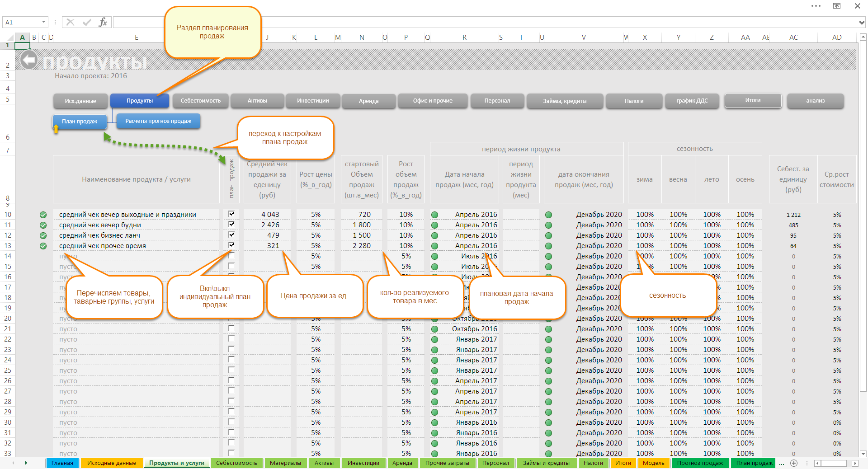Viewport: 868px width, 469px height.
Task: Click sheet tabs scroll-left arrow
Action: pos(13,463)
